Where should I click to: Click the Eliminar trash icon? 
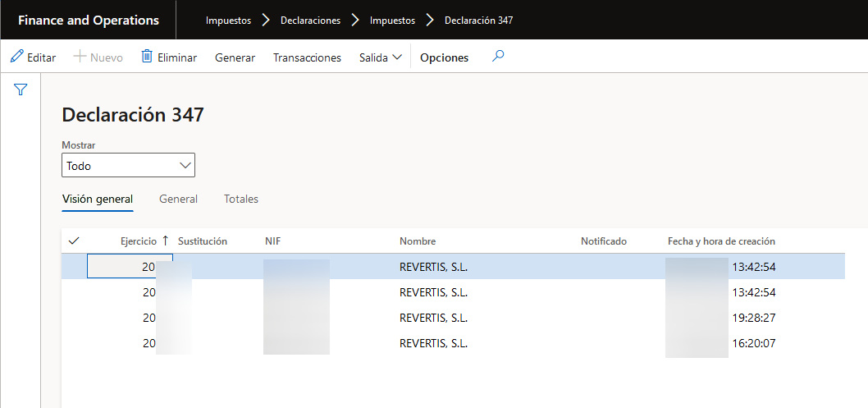click(147, 57)
